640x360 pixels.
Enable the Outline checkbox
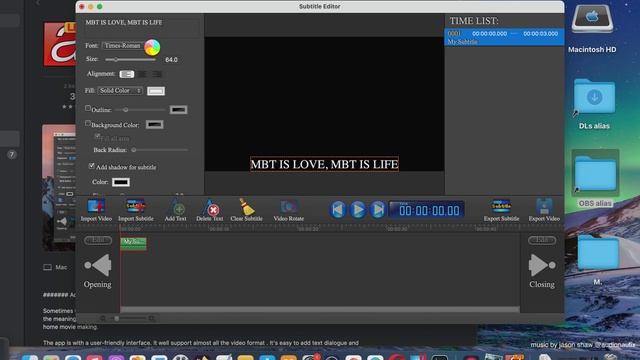pos(88,108)
